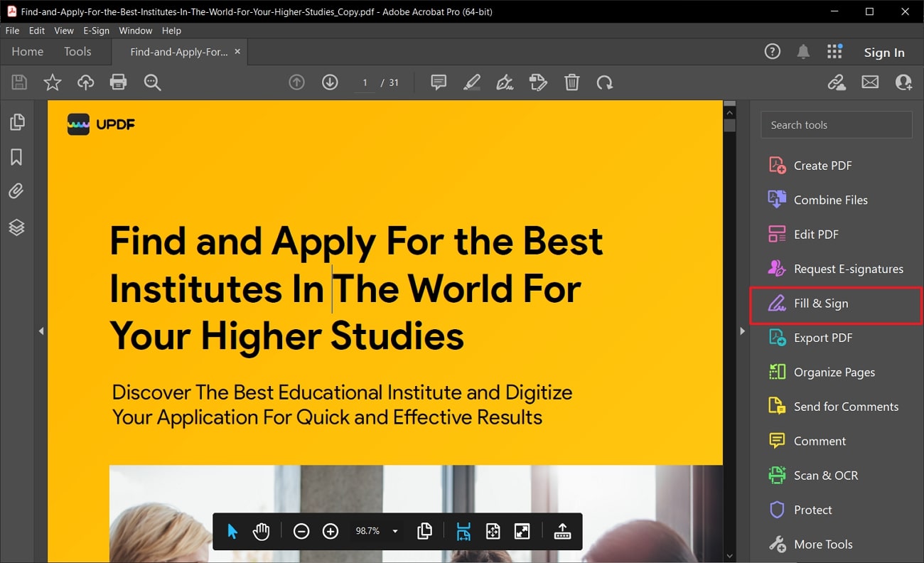924x563 pixels.
Task: Add a sticky note comment
Action: click(438, 82)
